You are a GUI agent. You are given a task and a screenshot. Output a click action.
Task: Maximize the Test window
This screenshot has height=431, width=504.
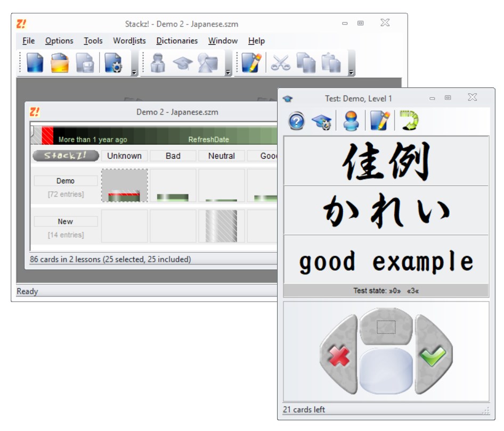click(448, 97)
